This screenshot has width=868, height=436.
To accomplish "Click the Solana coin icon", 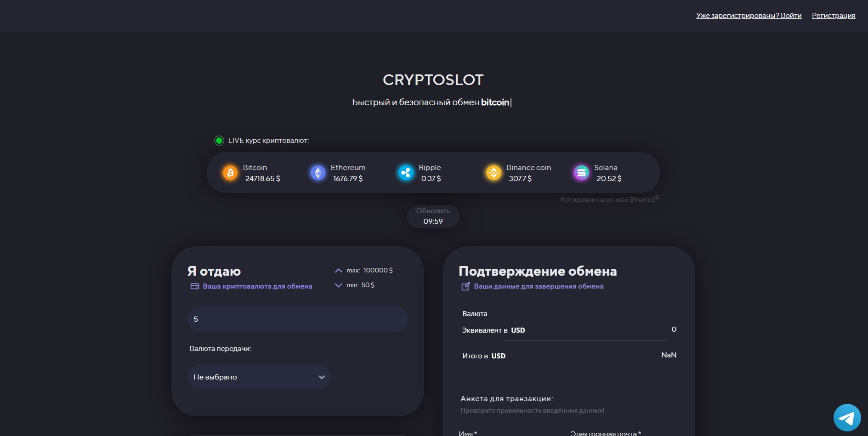I will point(581,173).
